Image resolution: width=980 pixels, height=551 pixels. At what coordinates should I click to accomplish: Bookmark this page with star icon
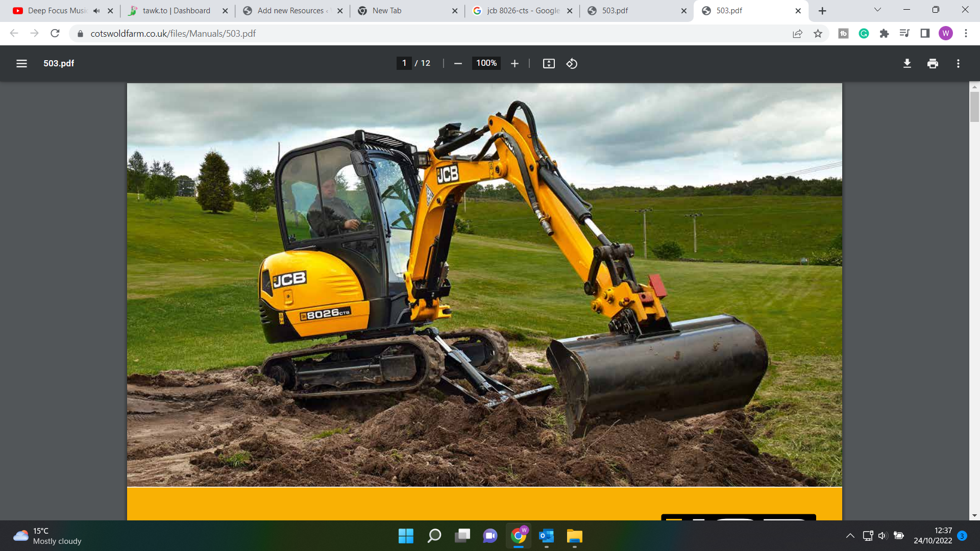pos(818,33)
